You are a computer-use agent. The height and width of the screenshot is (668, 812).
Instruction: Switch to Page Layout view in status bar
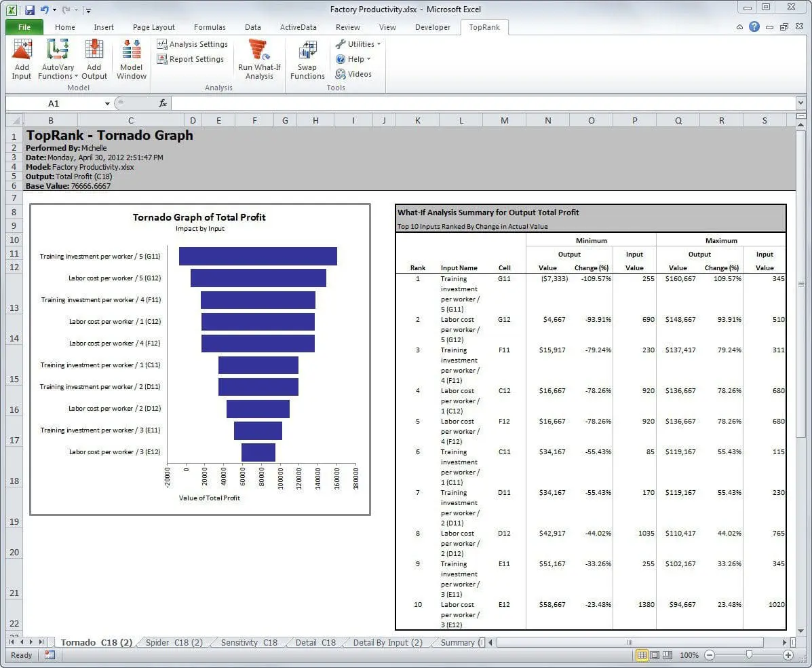pos(655,655)
